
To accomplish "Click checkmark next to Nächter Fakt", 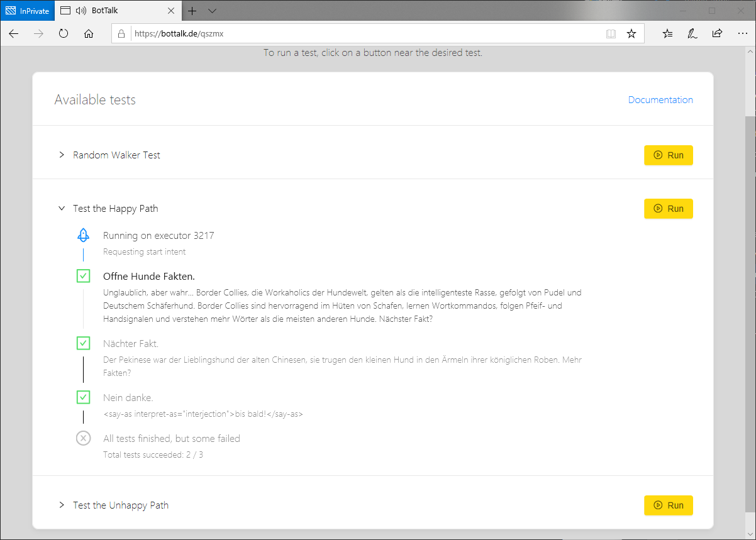I will pos(83,344).
